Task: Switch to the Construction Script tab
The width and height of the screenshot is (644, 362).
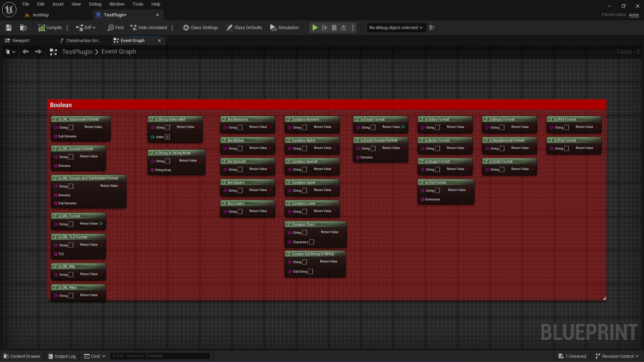Action: tap(80, 41)
